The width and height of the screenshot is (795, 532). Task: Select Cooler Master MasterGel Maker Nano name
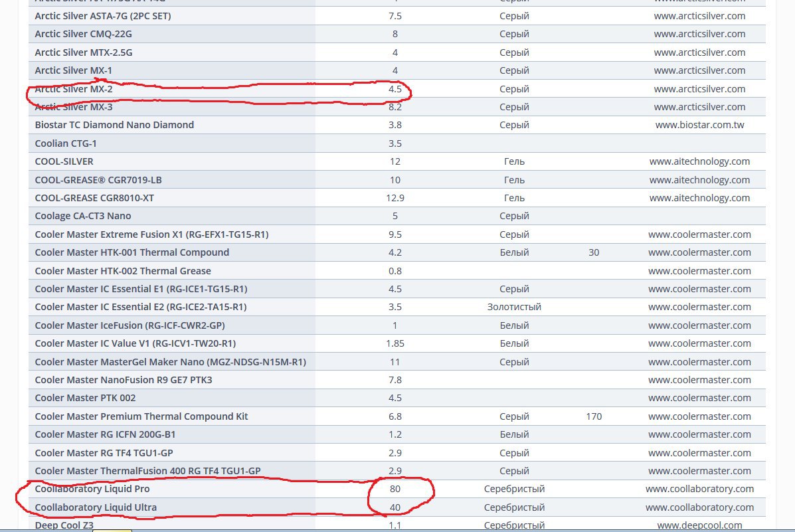click(170, 361)
